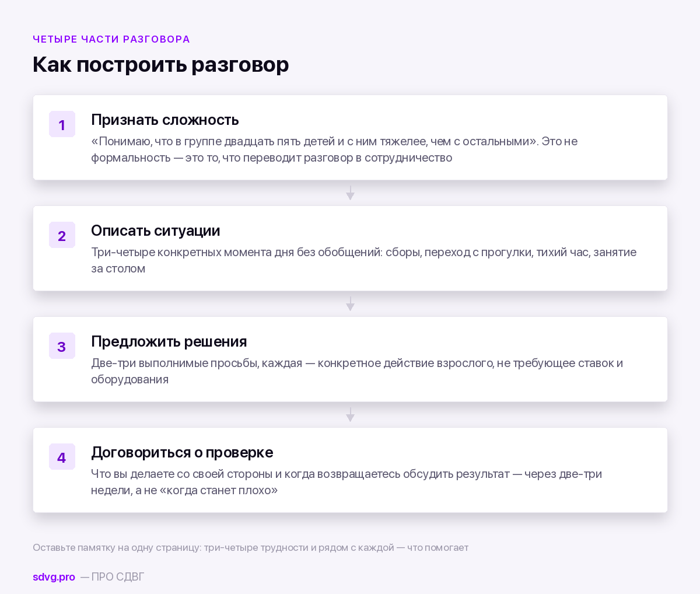Click the sdvg.pro link in footer

54,576
